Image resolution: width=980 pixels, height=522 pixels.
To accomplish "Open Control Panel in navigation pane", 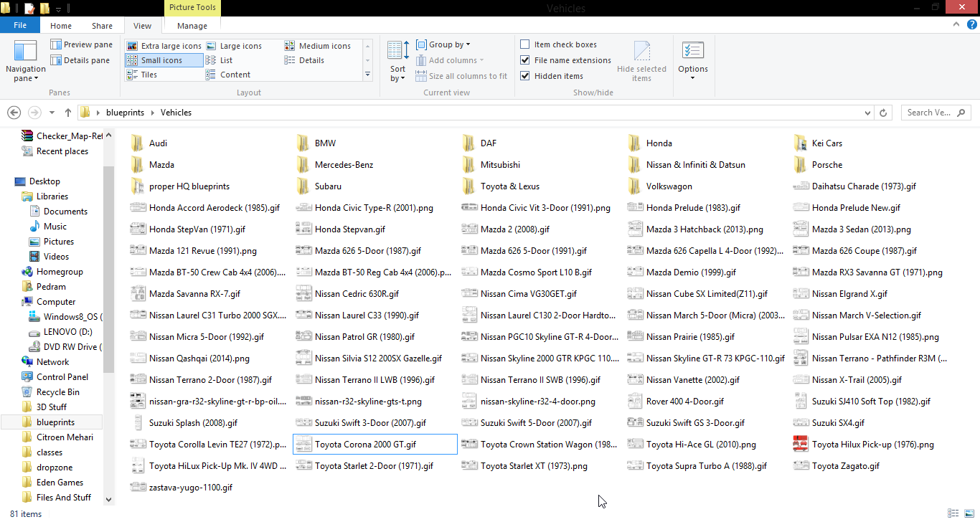I will point(62,377).
